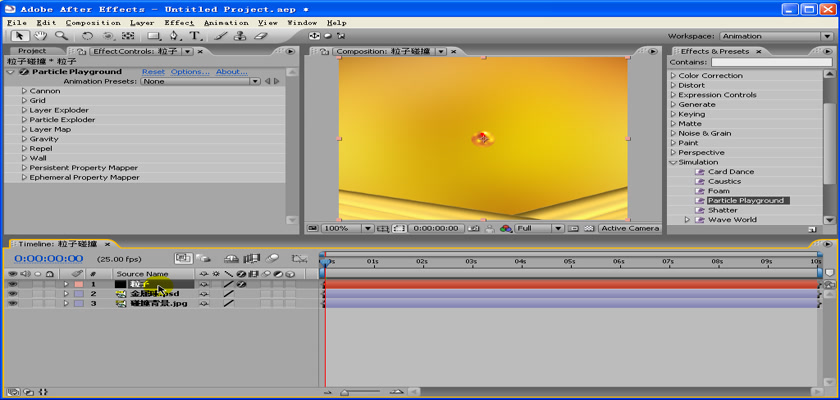Select the Rotation tool
Image resolution: width=840 pixels, height=400 pixels.
(87, 36)
